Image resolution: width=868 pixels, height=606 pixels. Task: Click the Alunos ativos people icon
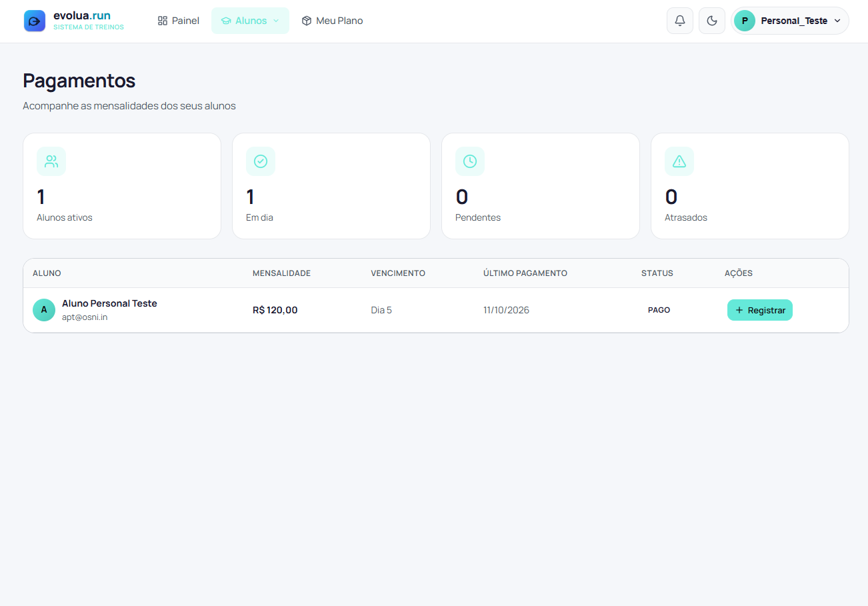[x=51, y=161]
